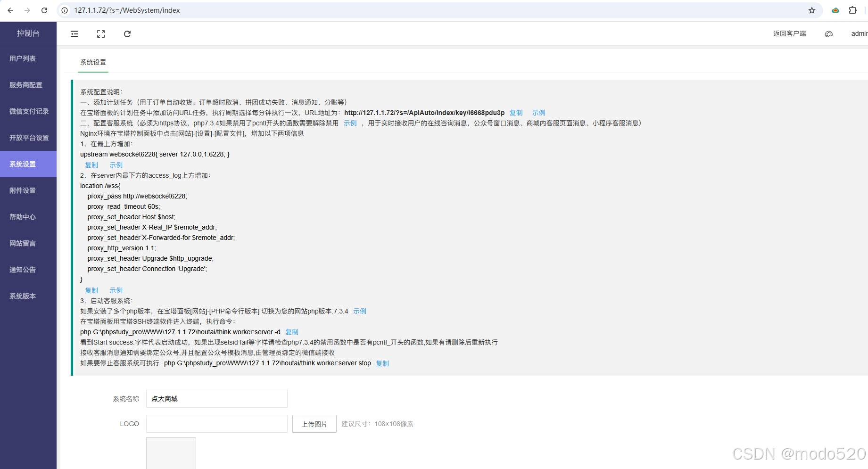The height and width of the screenshot is (469, 868).
Task: View 示例 for upstream websocket config
Action: [x=116, y=165]
